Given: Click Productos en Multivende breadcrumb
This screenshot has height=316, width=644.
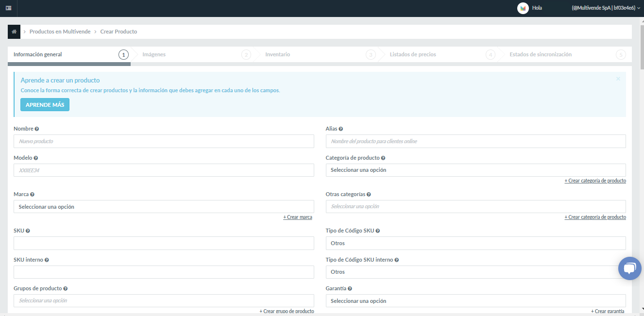Looking at the screenshot, I should [60, 32].
